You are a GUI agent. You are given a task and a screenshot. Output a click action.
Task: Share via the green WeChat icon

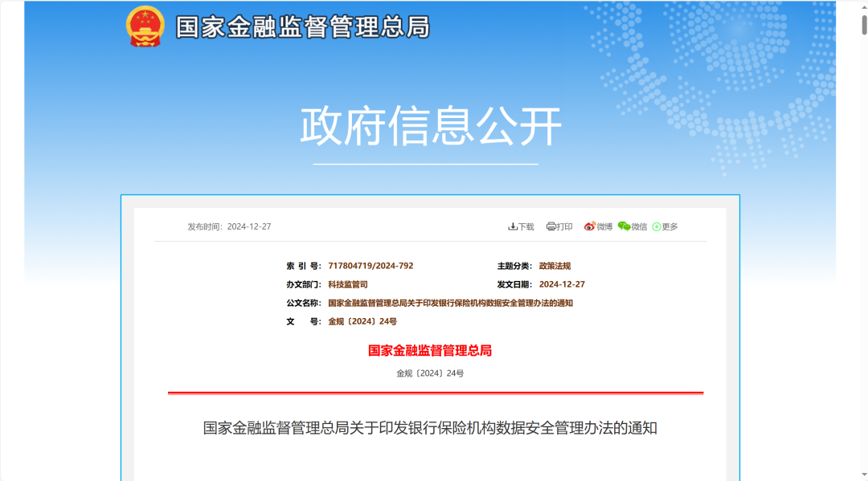pos(624,226)
